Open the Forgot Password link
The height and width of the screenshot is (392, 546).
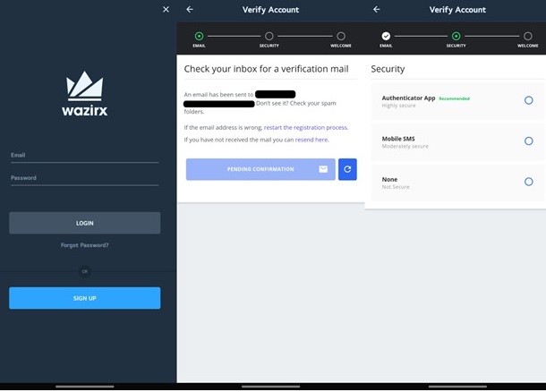(85, 245)
